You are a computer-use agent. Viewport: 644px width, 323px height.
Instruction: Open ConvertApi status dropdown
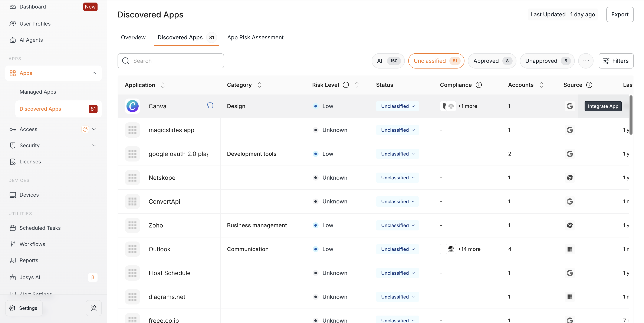(x=398, y=201)
